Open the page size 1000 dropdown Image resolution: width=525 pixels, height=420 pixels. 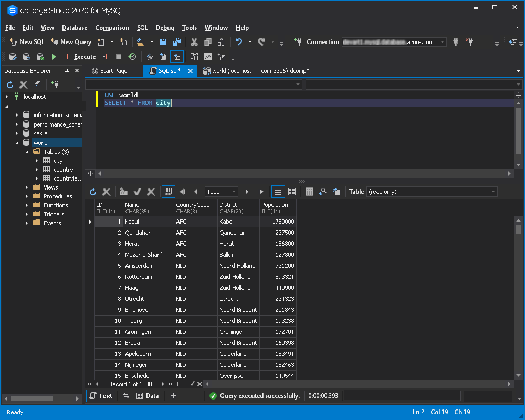click(x=234, y=192)
